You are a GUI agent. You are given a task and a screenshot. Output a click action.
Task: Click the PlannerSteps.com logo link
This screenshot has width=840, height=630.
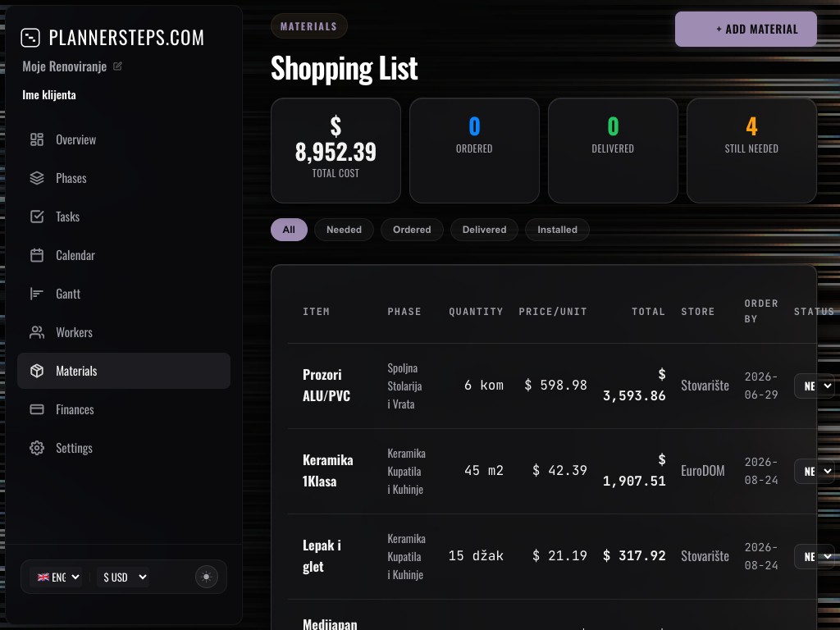pyautogui.click(x=113, y=38)
